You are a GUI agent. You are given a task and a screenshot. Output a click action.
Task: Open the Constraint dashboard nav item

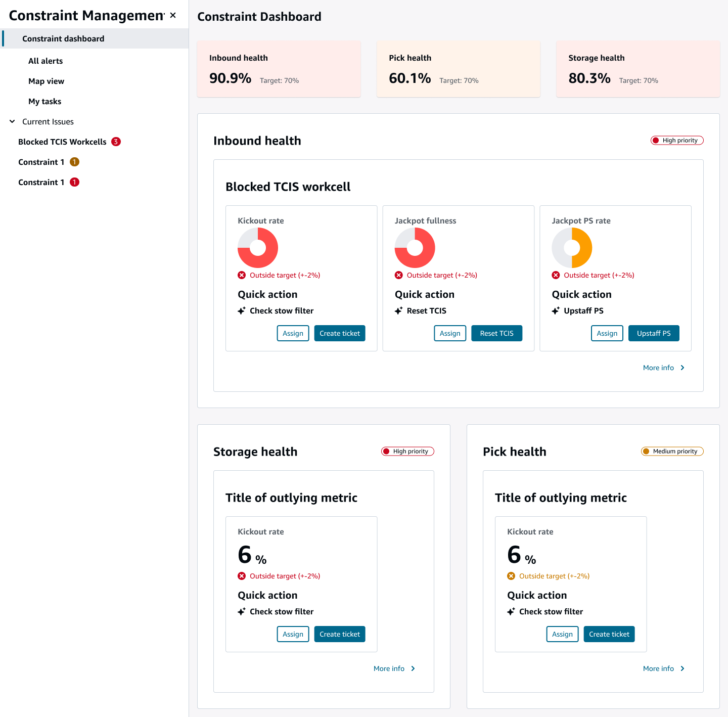tap(95, 38)
